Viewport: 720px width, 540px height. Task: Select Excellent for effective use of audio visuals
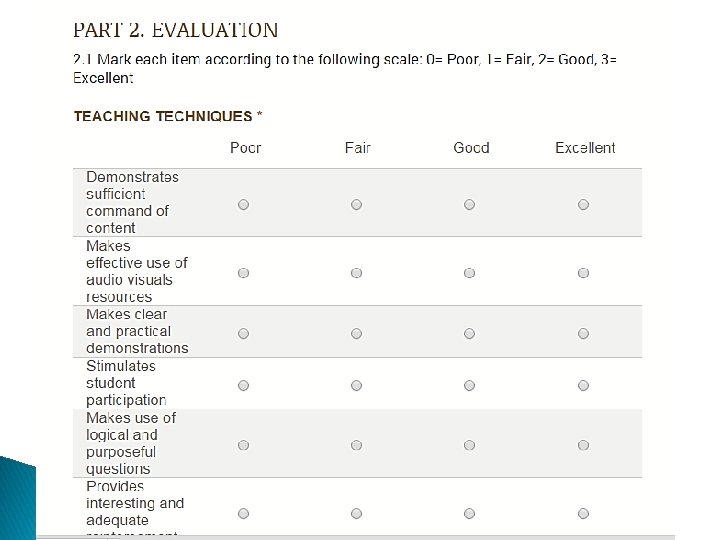(x=583, y=272)
